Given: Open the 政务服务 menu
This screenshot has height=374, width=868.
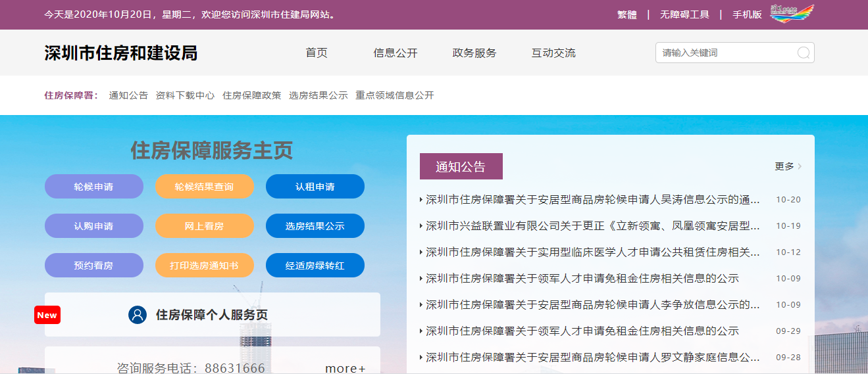Looking at the screenshot, I should [474, 53].
